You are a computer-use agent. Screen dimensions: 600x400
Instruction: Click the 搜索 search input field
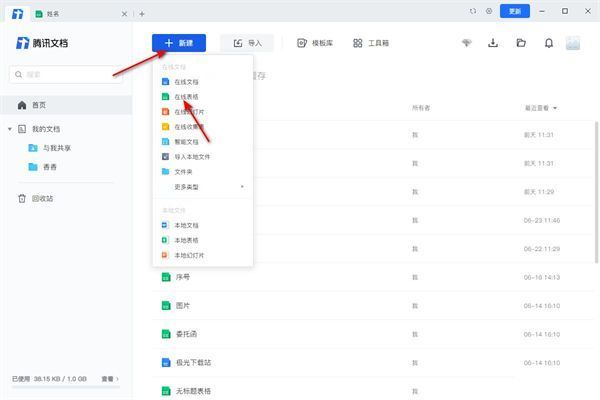66,74
